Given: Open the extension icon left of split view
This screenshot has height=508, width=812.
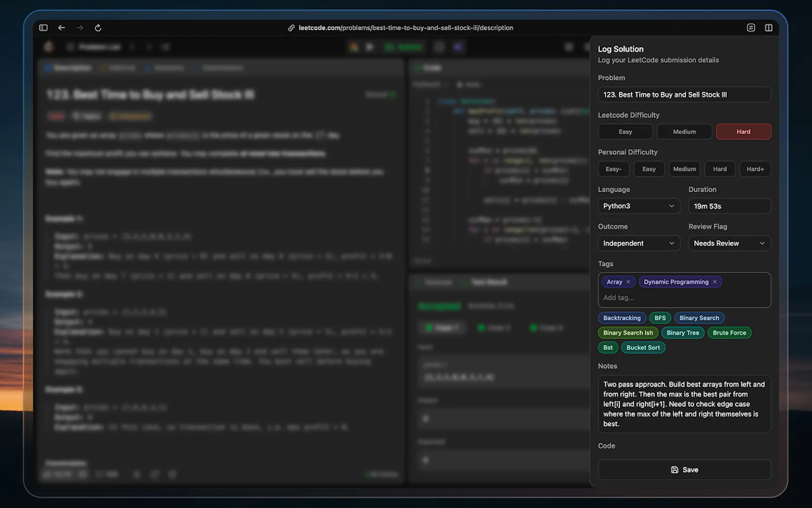Looking at the screenshot, I should (751, 28).
